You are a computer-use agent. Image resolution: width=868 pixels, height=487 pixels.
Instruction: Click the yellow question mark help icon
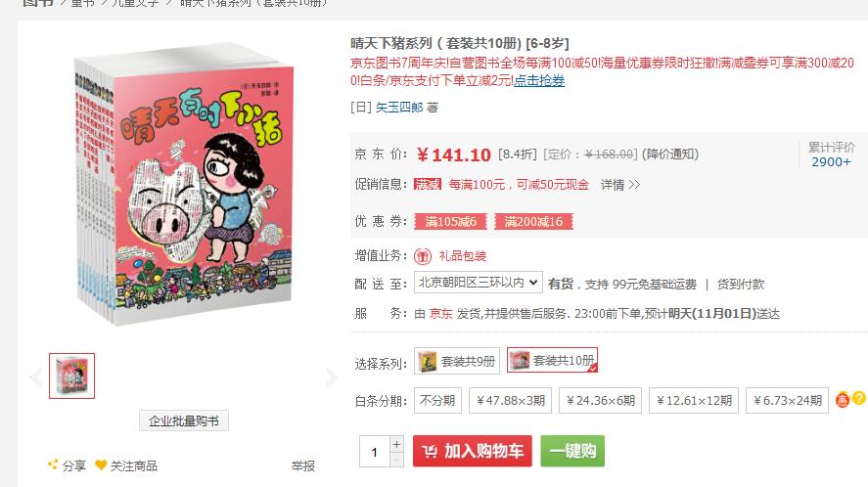pyautogui.click(x=859, y=398)
